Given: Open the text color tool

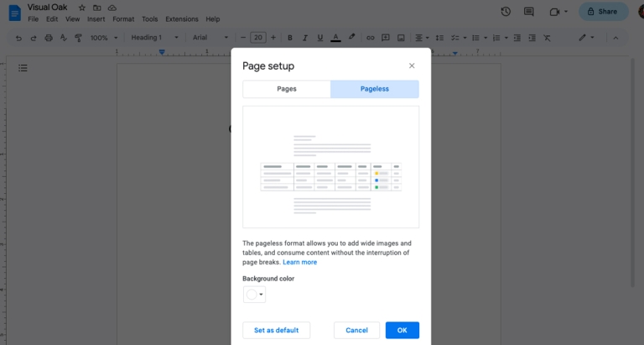Looking at the screenshot, I should coord(335,38).
